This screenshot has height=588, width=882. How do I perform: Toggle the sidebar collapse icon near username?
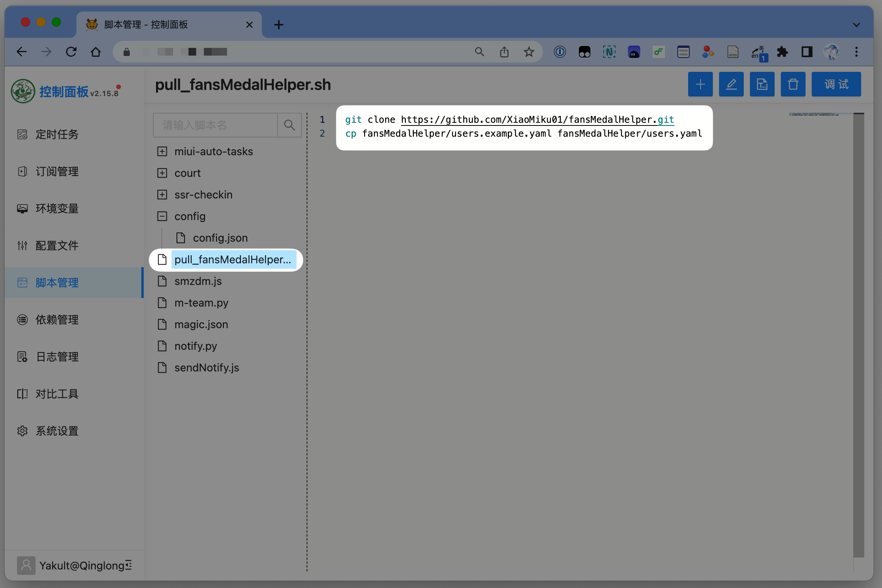[128, 565]
